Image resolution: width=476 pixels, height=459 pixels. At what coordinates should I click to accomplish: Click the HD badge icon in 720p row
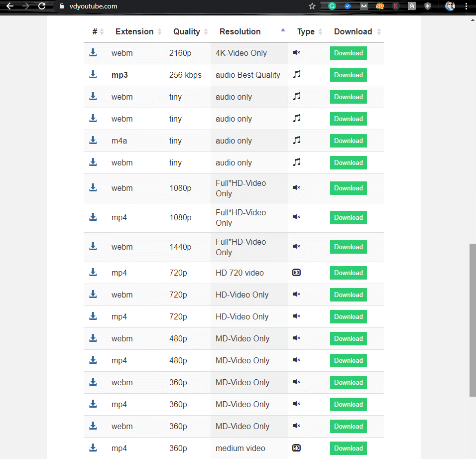(x=296, y=273)
